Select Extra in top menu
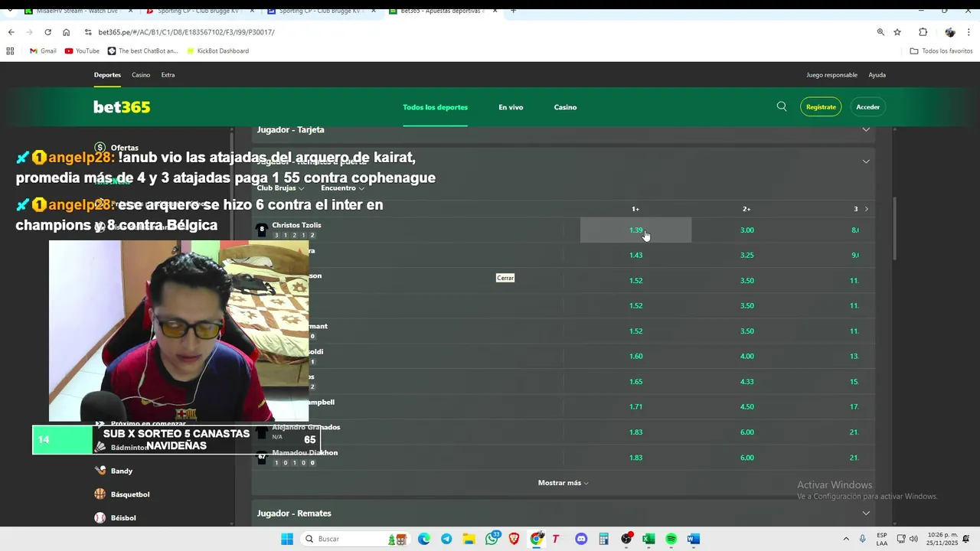This screenshot has height=551, width=980. click(168, 75)
